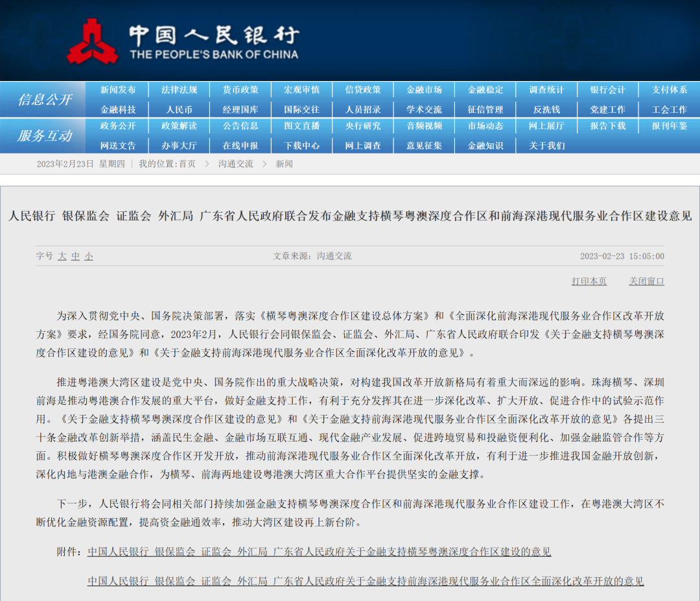Set font size to 小
700x601 pixels.
click(89, 256)
